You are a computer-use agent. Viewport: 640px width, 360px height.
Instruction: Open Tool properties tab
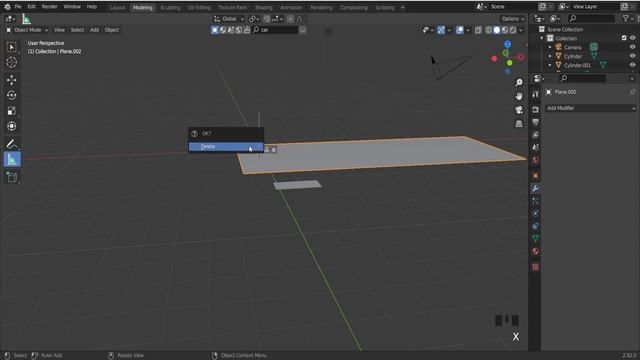coord(536,94)
